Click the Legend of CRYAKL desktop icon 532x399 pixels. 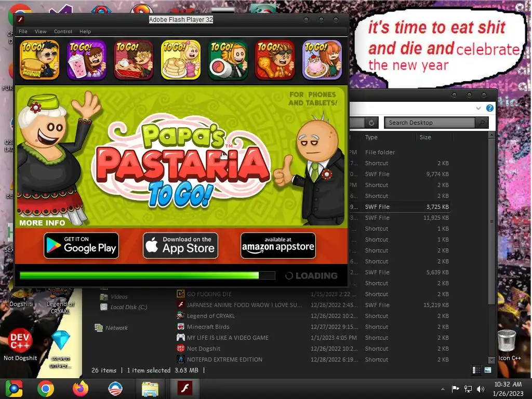tap(60, 302)
